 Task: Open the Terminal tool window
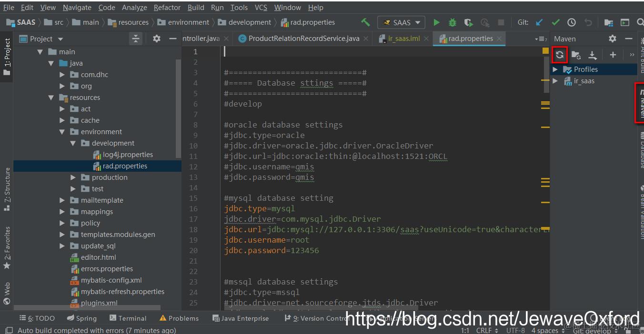click(128, 318)
